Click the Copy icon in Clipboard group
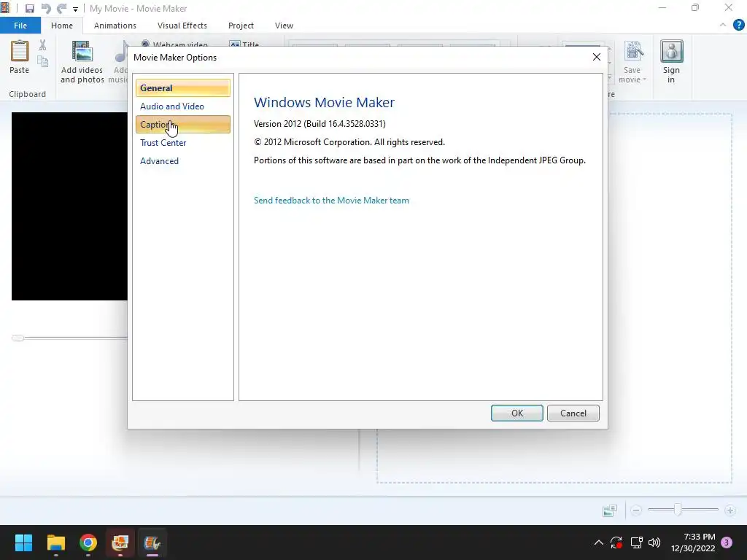The height and width of the screenshot is (560, 747). coord(43,61)
